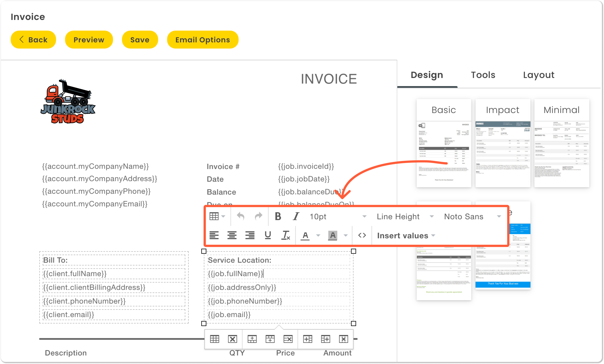
Task: Select the Impact invoice template
Action: pos(503,143)
